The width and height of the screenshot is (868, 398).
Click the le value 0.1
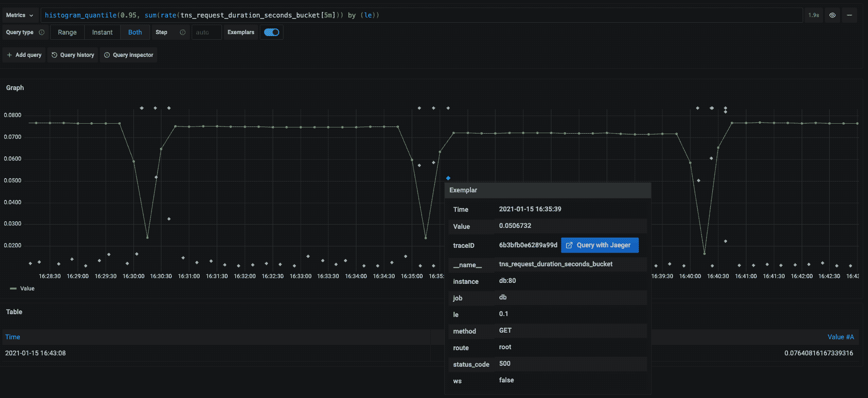pyautogui.click(x=504, y=314)
